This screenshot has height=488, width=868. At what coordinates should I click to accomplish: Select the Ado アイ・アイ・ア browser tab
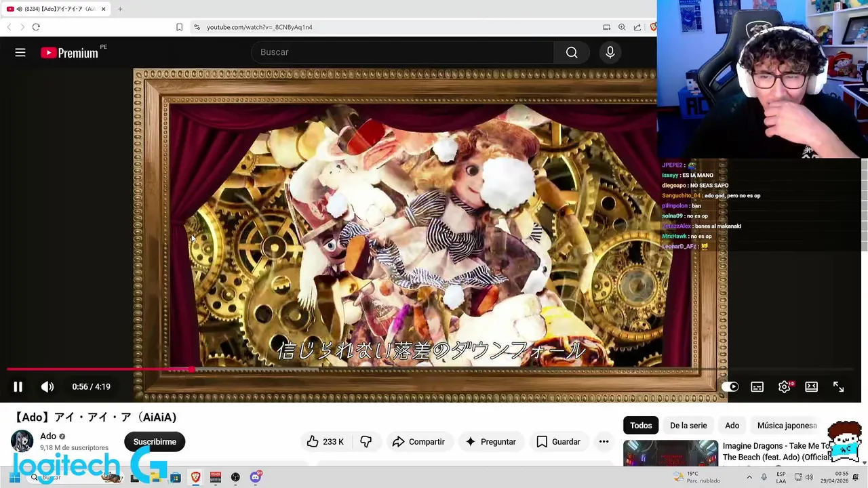(x=56, y=9)
